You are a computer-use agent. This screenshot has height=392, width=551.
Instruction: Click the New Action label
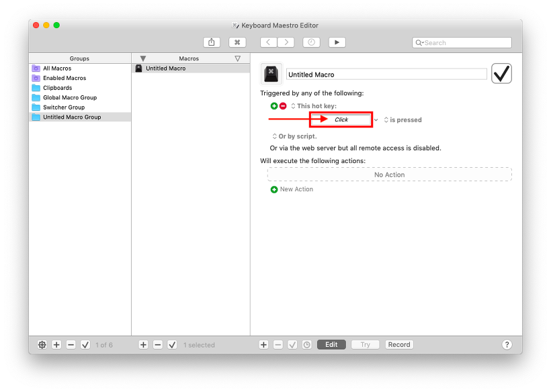click(296, 189)
